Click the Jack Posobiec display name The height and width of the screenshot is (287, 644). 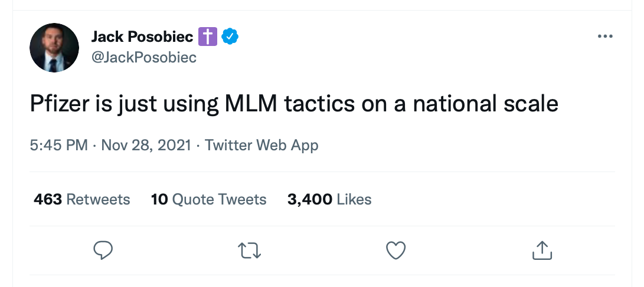[142, 37]
